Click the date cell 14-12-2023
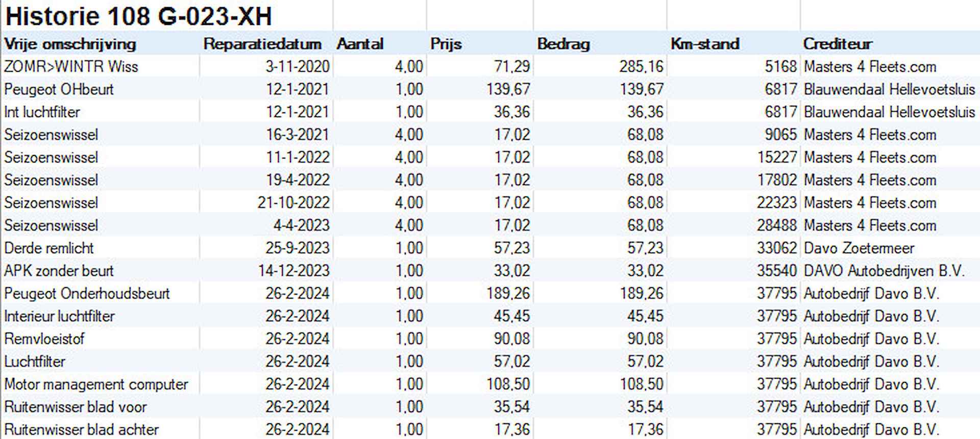This screenshot has width=980, height=439. pyautogui.click(x=293, y=271)
